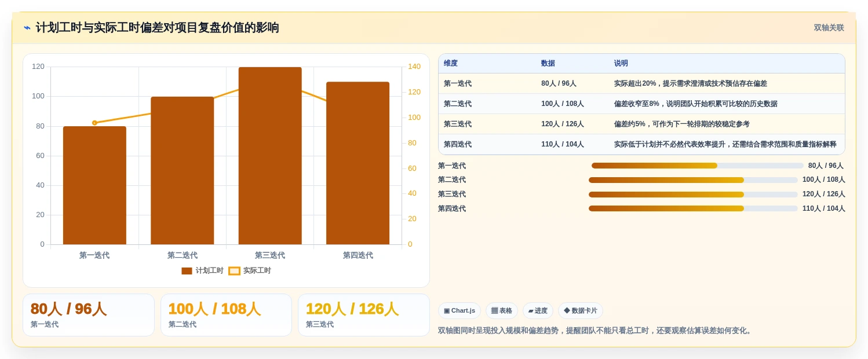868x359 pixels.
Task: Open the 100人 / 108人 stat card
Action: tap(226, 315)
